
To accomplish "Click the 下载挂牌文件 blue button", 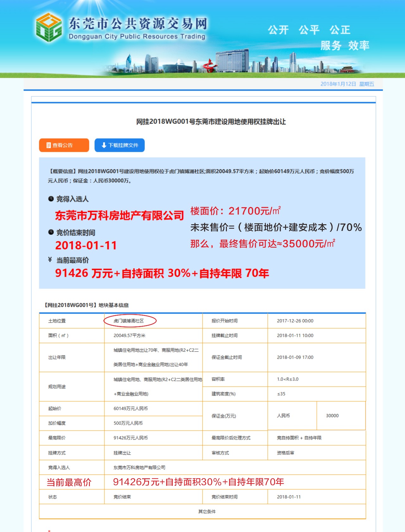I will coord(120,145).
